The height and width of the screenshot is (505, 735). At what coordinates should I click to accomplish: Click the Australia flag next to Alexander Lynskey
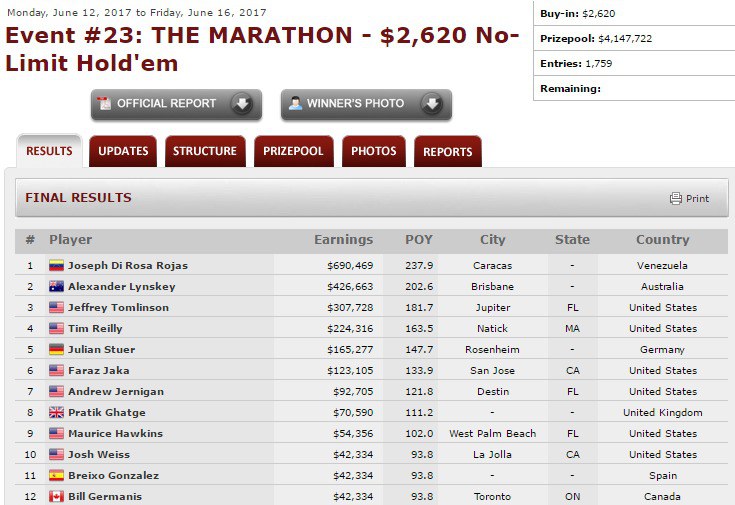coord(57,287)
